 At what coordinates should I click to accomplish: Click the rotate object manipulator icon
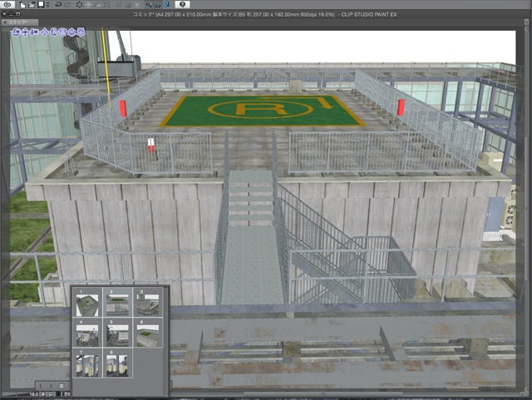pyautogui.click(x=53, y=32)
